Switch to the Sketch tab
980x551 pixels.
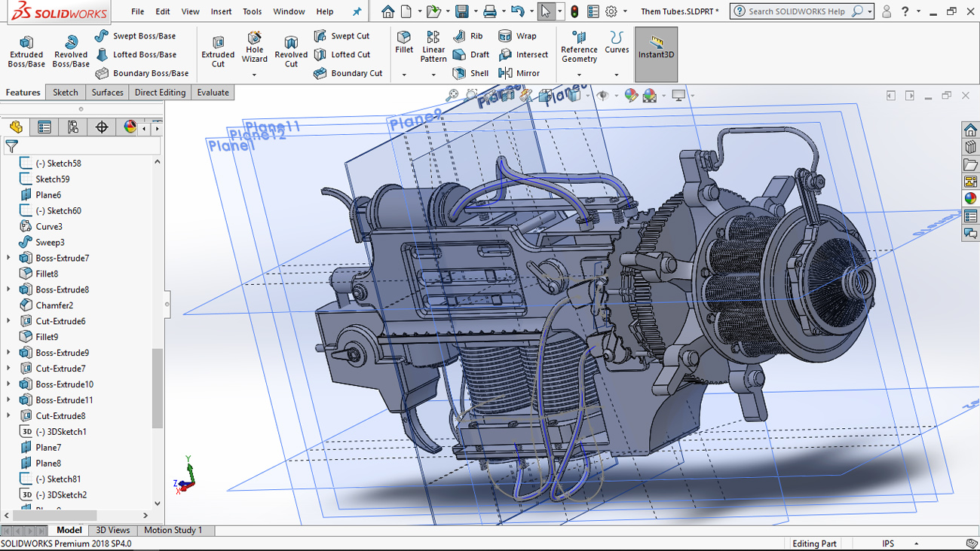66,93
